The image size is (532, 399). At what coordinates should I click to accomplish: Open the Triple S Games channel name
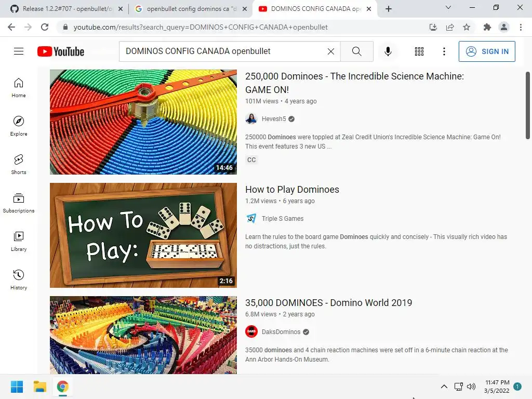tap(282, 219)
